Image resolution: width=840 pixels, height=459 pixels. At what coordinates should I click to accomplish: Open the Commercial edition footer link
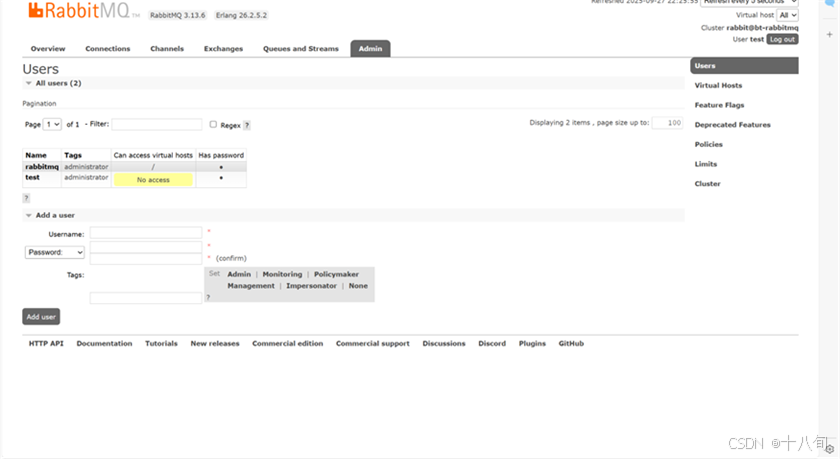coord(288,344)
